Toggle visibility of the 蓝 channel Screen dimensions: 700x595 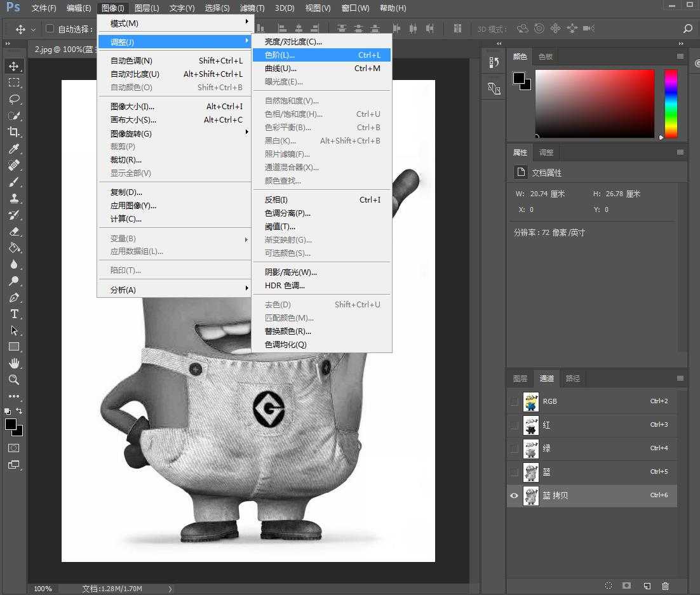515,472
